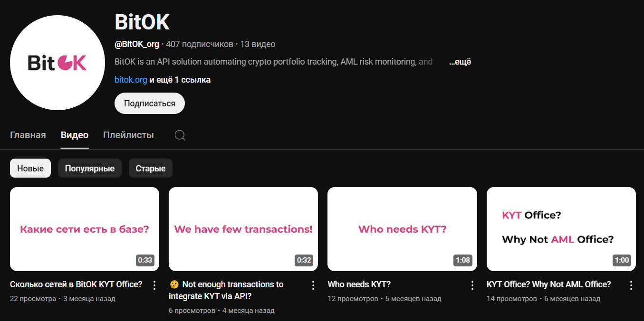Click the BitOK channel avatar logo
The height and width of the screenshot is (321, 644).
coord(57,63)
